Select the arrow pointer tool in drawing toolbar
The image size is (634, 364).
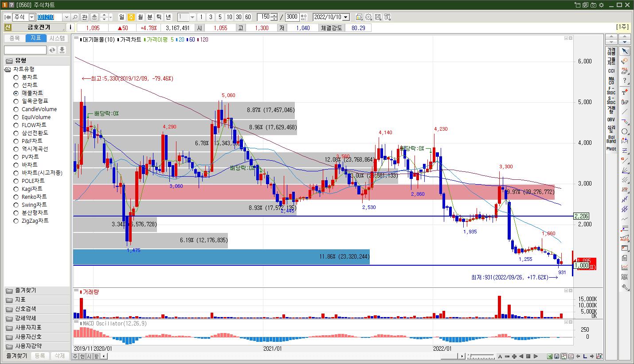coord(625,51)
